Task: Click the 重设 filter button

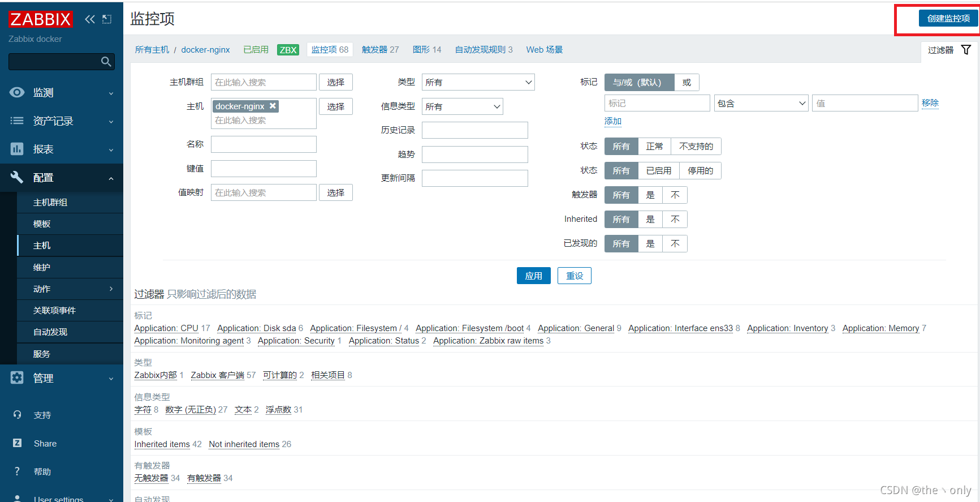Action: pos(575,276)
